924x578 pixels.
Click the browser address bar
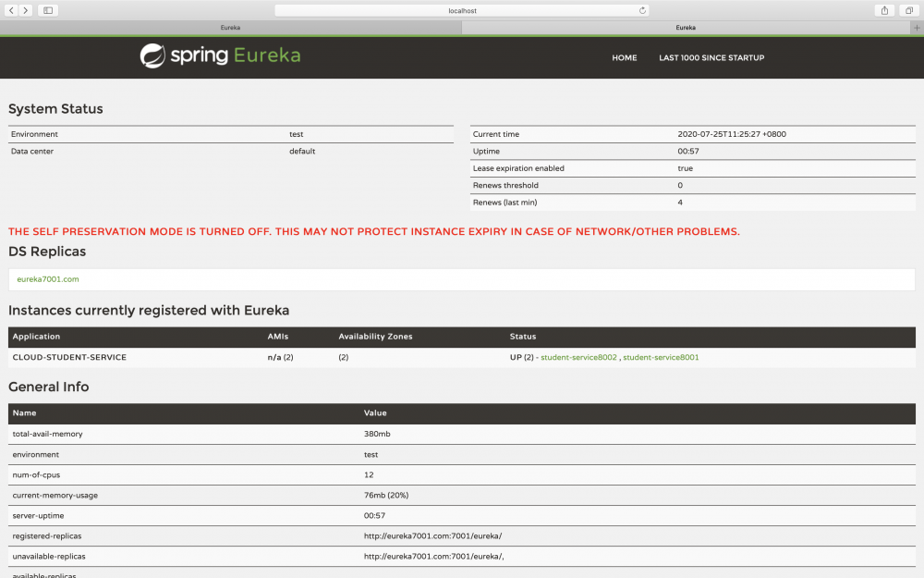(x=462, y=10)
